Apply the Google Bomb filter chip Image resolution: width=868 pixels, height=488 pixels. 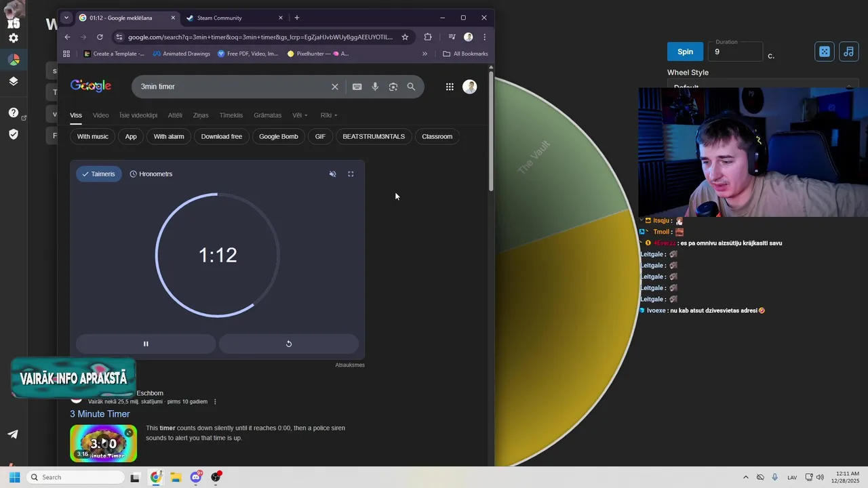coord(279,136)
